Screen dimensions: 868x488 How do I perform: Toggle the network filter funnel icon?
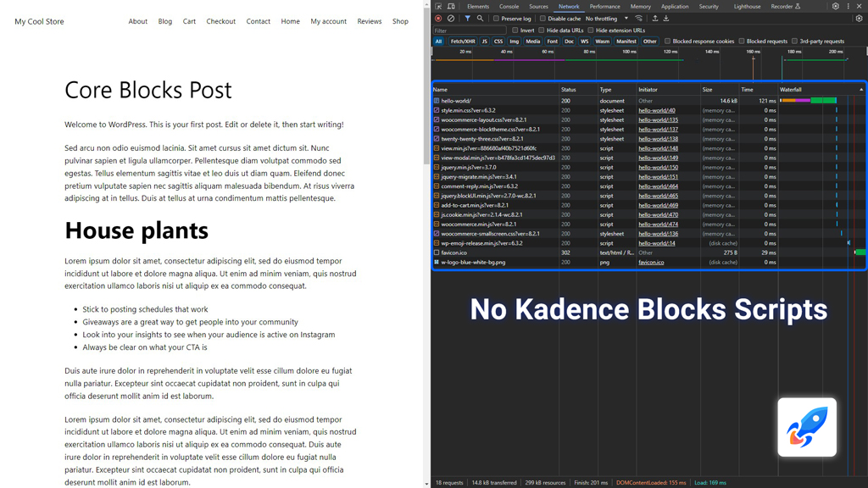[468, 19]
